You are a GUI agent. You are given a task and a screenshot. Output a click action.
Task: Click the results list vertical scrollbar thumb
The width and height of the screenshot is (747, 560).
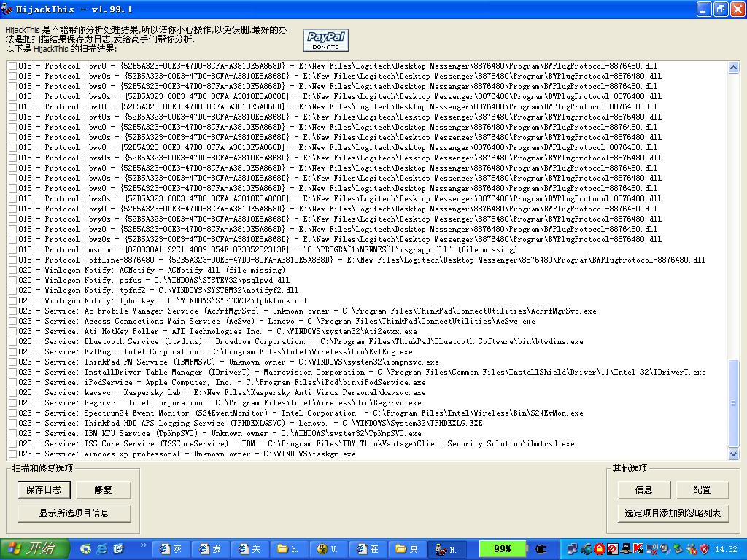click(734, 404)
